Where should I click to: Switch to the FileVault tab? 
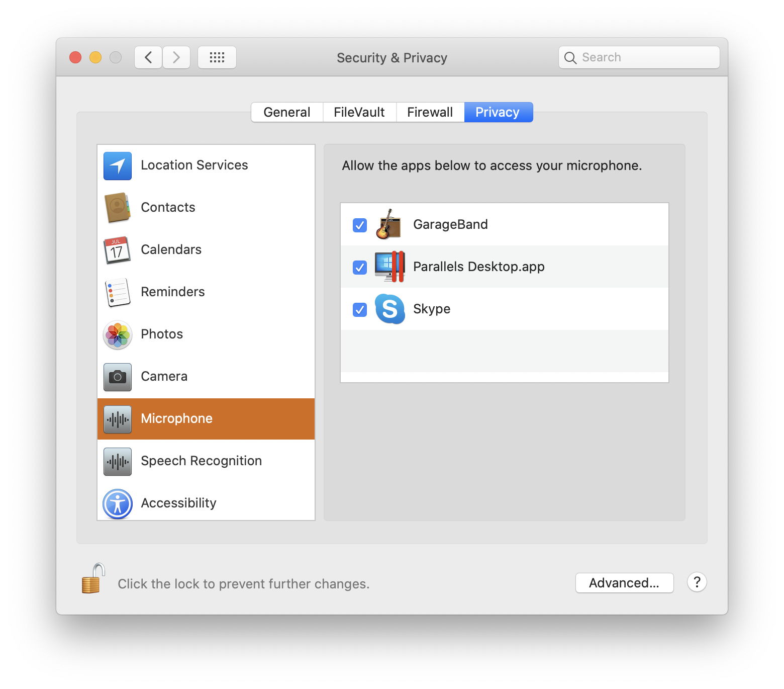point(359,112)
